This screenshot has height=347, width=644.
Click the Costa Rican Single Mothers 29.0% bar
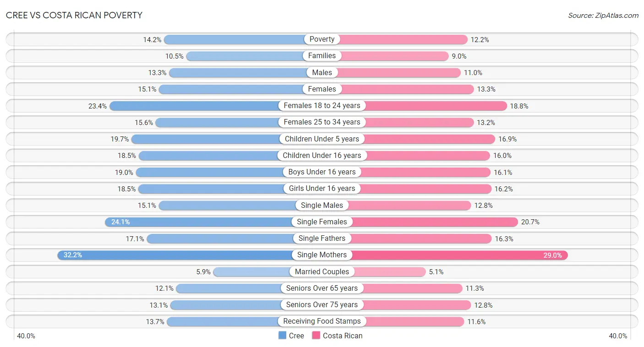pyautogui.click(x=445, y=255)
